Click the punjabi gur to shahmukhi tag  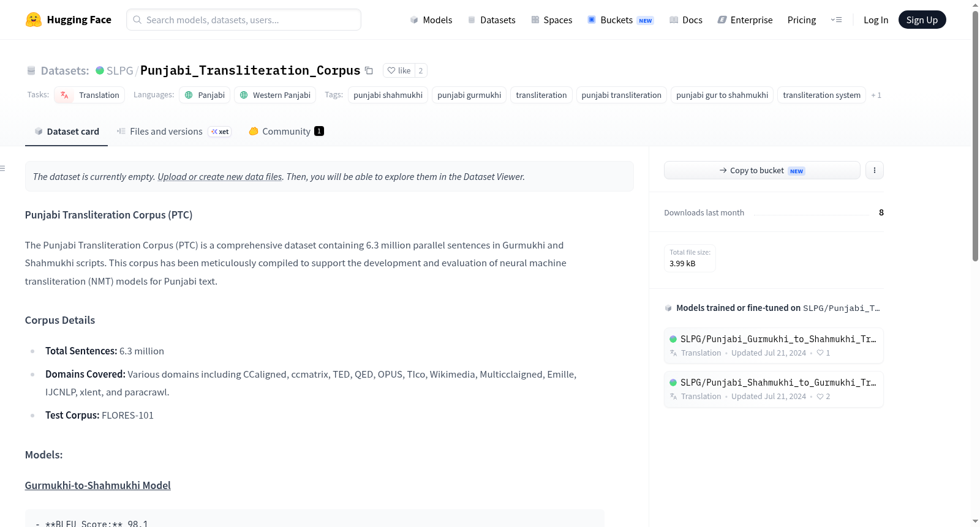tap(722, 95)
